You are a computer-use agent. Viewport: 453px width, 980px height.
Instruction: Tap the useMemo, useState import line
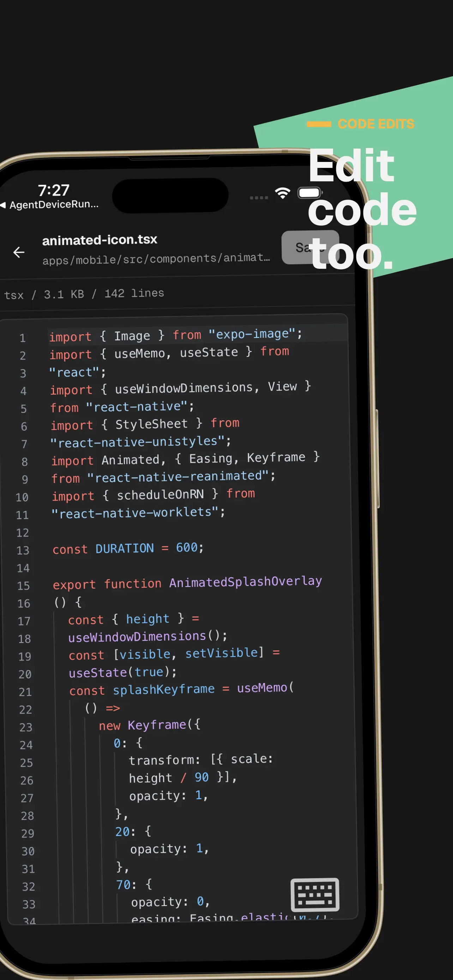click(x=169, y=353)
